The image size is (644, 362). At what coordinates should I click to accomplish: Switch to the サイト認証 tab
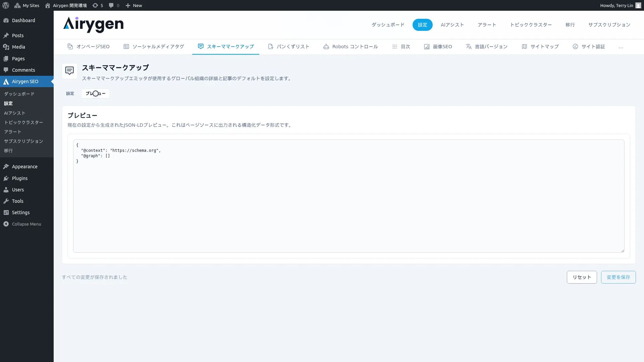click(x=589, y=47)
